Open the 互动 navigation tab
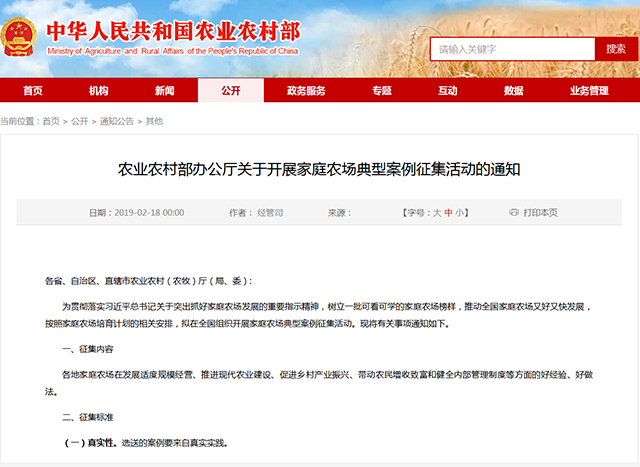 (x=448, y=90)
